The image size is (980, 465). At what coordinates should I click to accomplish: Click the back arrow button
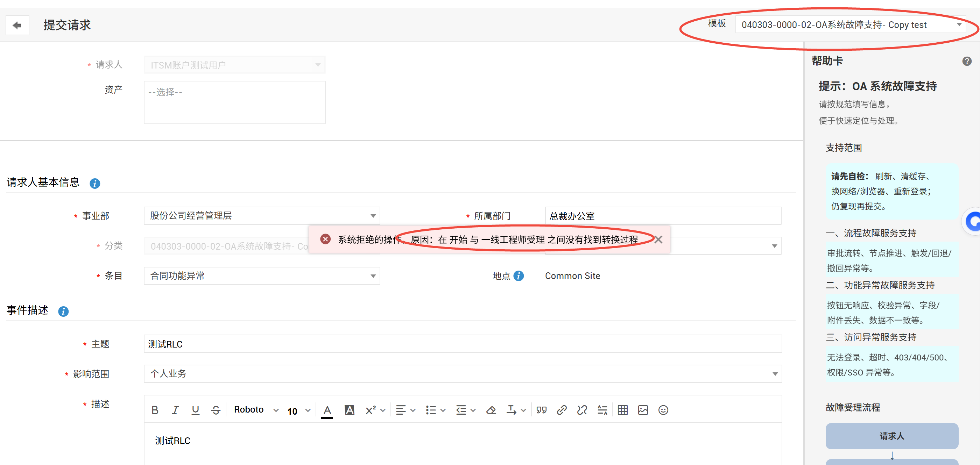17,25
